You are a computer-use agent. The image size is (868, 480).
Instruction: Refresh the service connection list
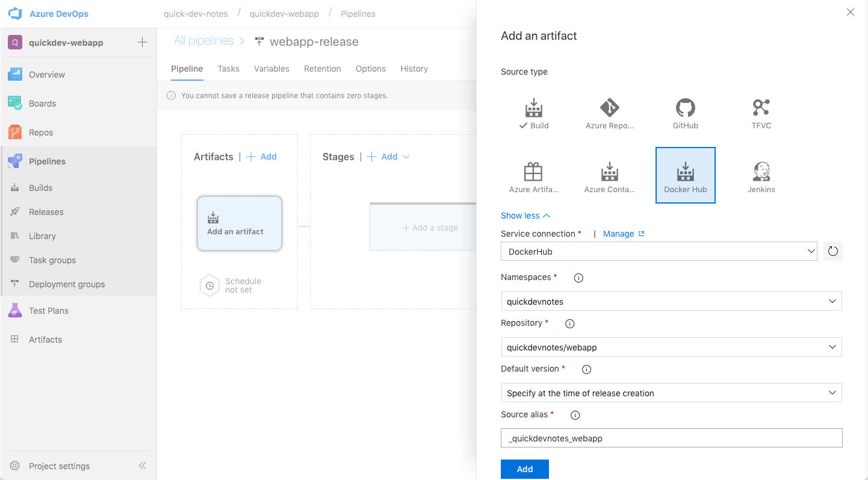pyautogui.click(x=833, y=251)
